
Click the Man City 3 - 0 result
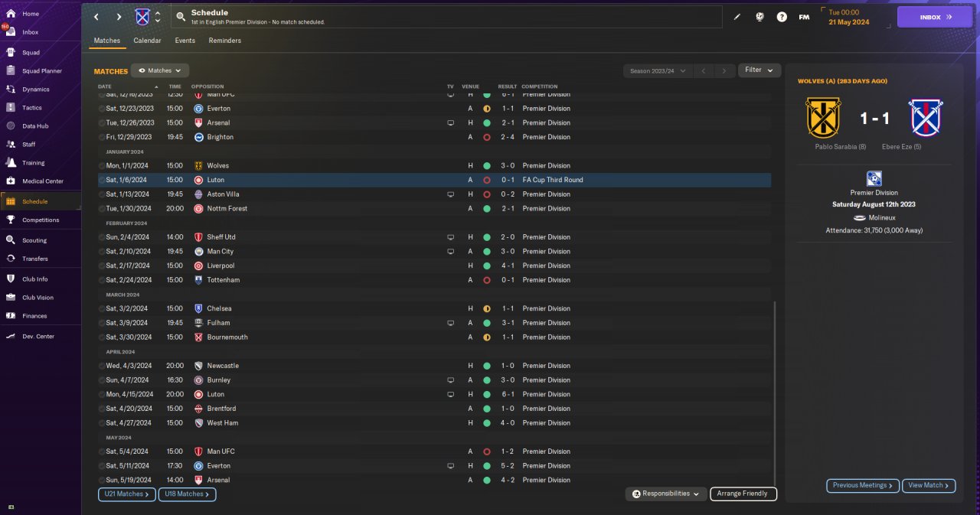click(x=508, y=251)
